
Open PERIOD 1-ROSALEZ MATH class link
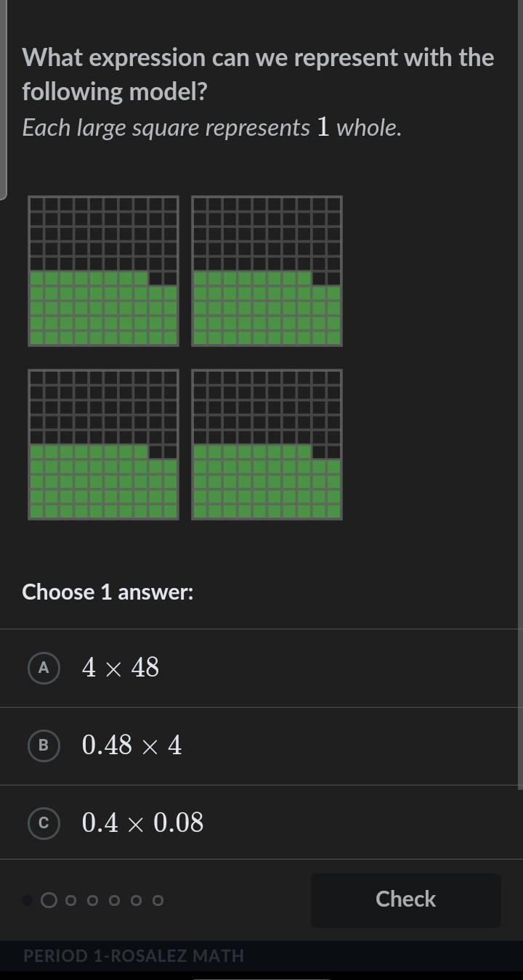[134, 956]
